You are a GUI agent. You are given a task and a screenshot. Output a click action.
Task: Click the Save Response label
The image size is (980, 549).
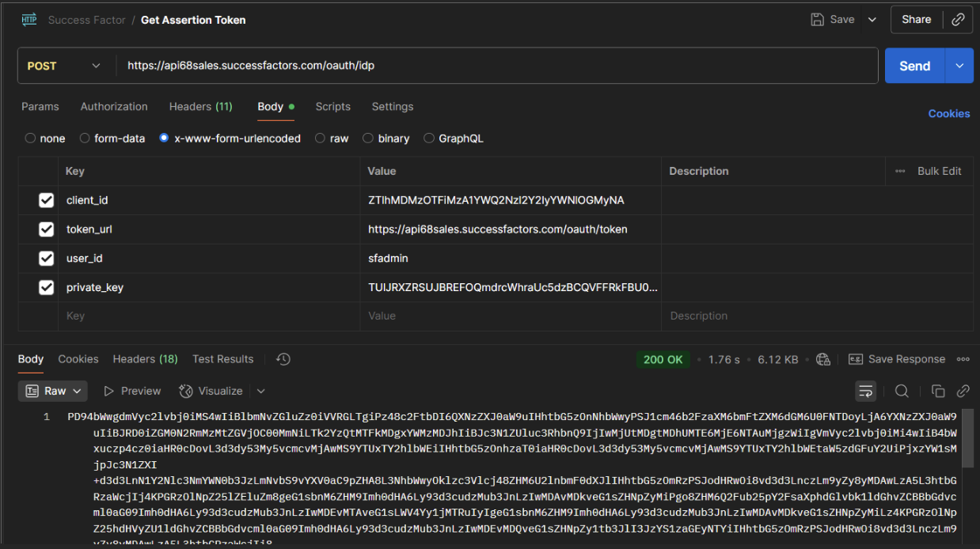[907, 359]
